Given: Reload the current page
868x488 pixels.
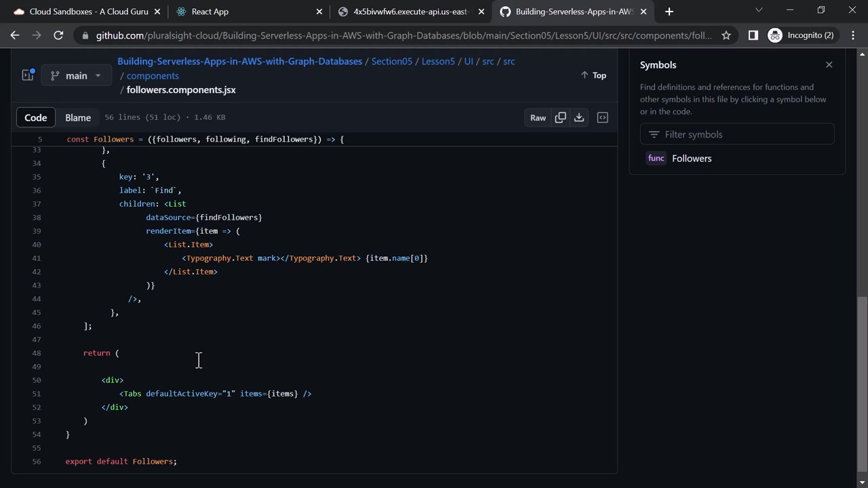Looking at the screenshot, I should tap(58, 35).
